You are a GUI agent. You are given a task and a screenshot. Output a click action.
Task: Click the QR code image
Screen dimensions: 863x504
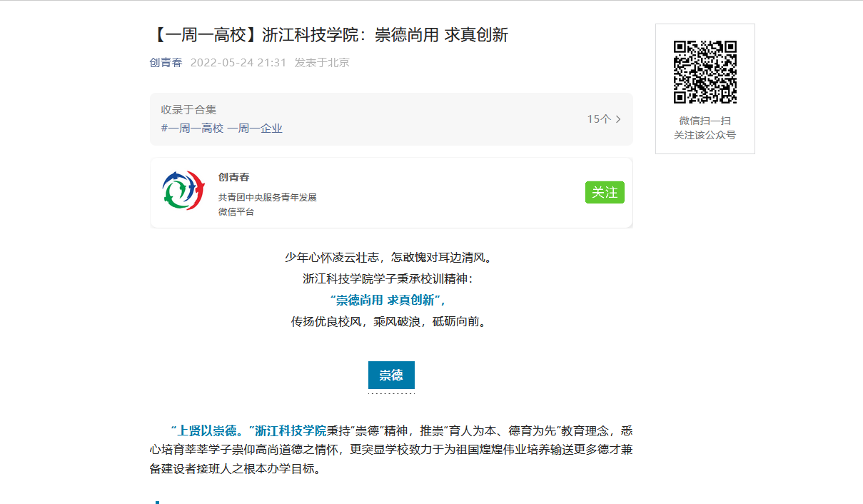point(705,72)
